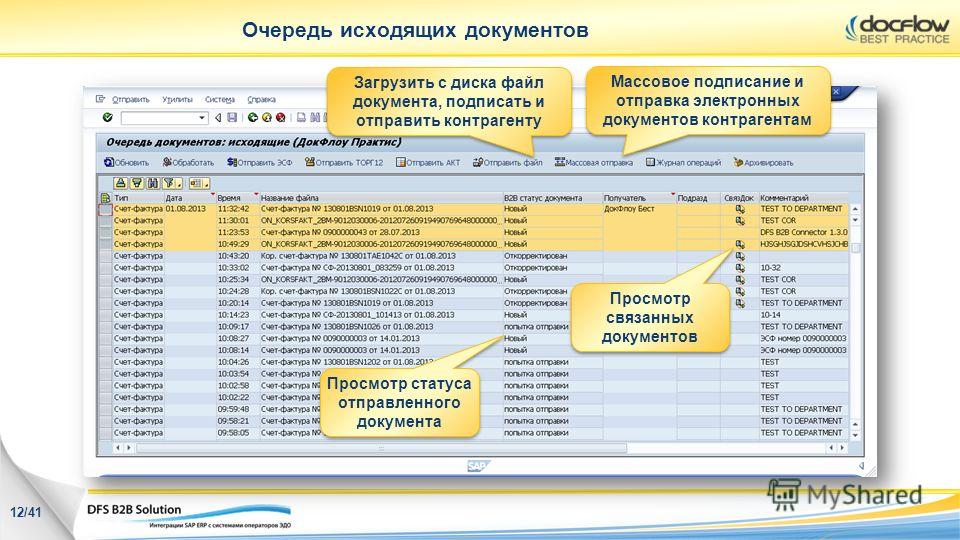960x540 pixels.
Task: Open linked documents for row 11:30:01
Action: click(740, 220)
